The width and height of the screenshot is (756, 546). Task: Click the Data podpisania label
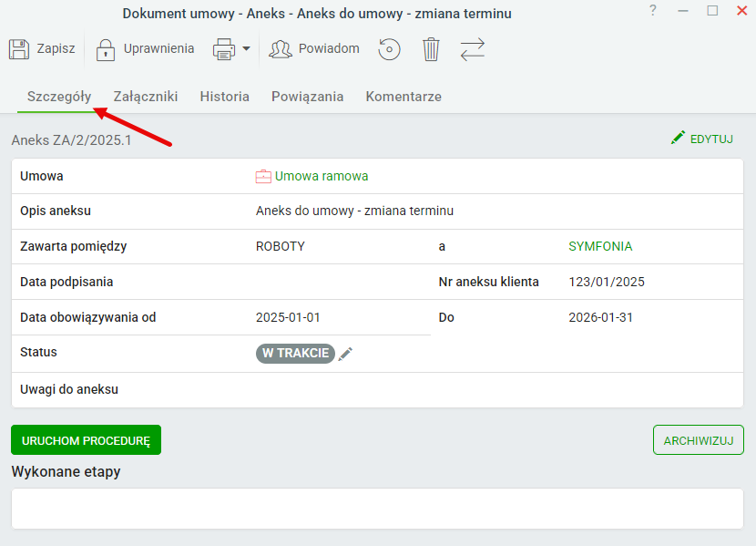66,283
